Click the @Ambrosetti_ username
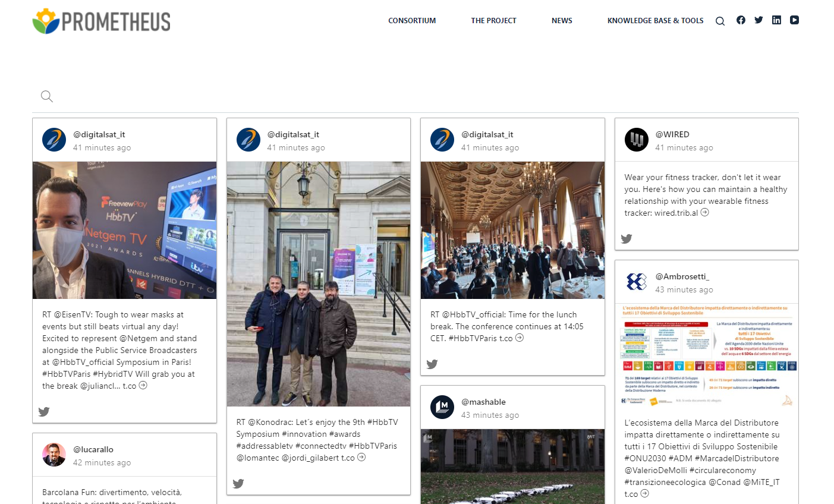Screen dimensions: 834x504 click(x=682, y=276)
